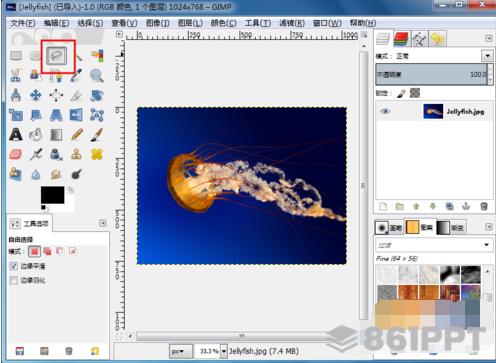Switch to the 渐变 gradients tab
Screen dimensions: 496x363
(450, 228)
